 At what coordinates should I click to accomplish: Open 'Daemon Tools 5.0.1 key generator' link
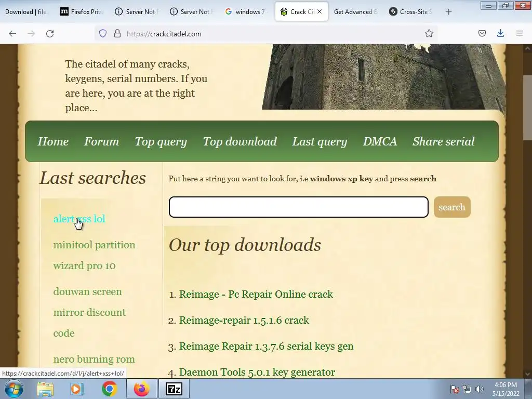pos(257,372)
